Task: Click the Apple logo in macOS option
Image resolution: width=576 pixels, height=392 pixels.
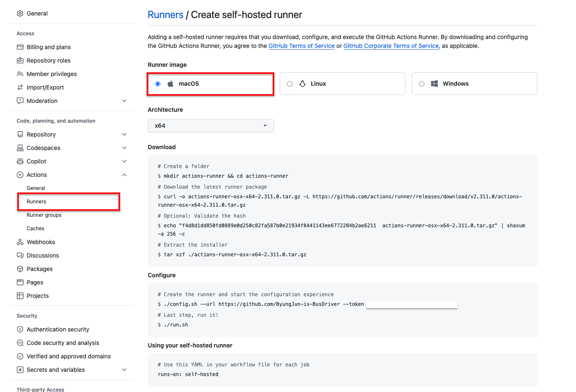Action: point(171,84)
